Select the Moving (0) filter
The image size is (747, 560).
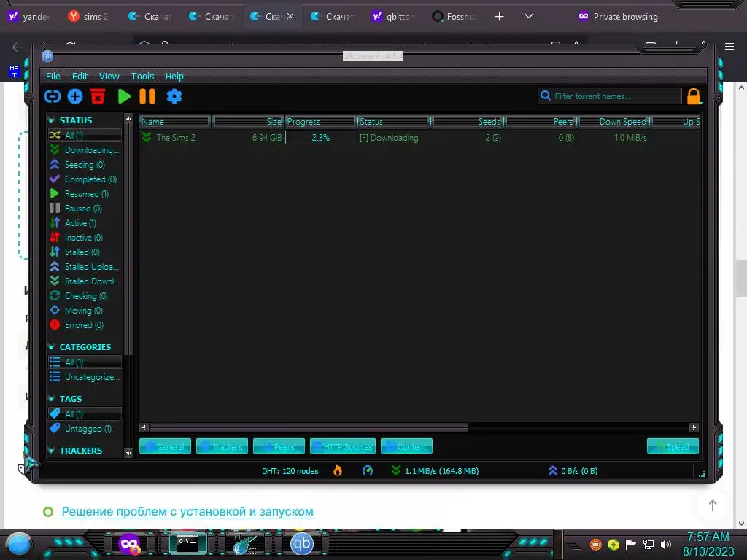coord(85,311)
